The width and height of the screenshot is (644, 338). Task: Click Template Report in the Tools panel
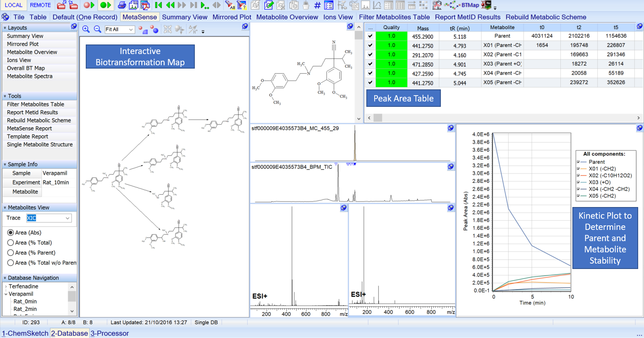27,136
